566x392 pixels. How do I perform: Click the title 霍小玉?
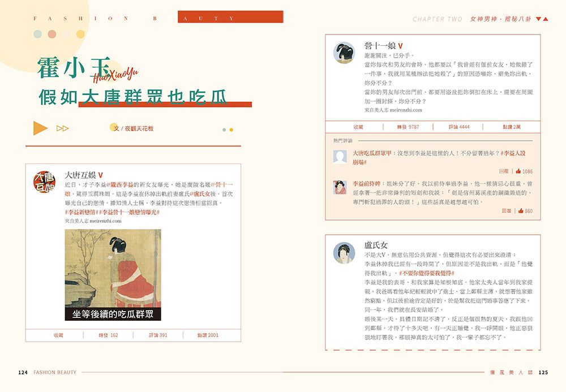pyautogui.click(x=74, y=67)
